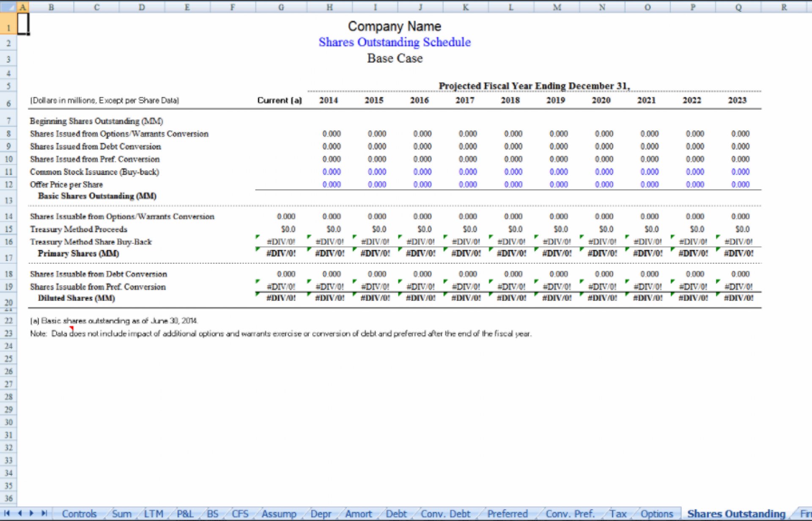Jump to last sheet navigation arrow
This screenshot has width=812, height=521.
(44, 513)
